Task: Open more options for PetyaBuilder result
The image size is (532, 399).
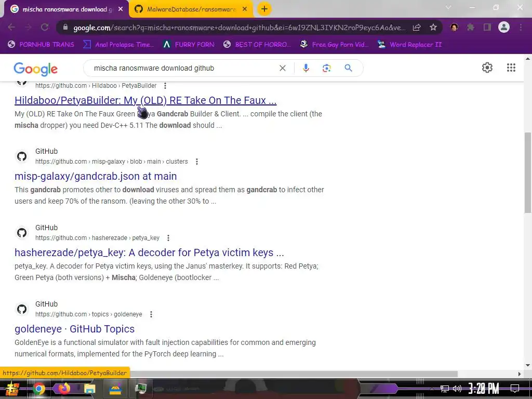Action: [165, 86]
